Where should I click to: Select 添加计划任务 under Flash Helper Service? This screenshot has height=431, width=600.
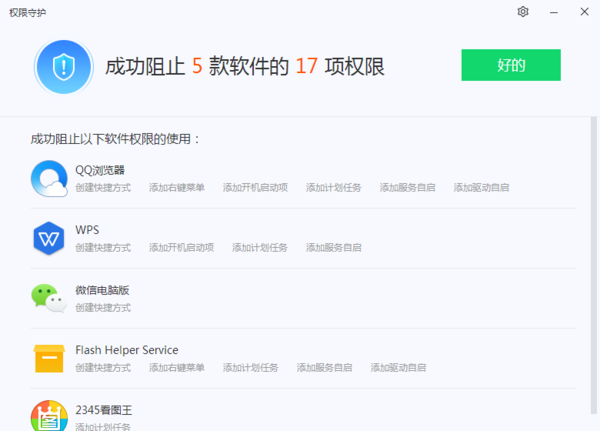point(251,368)
